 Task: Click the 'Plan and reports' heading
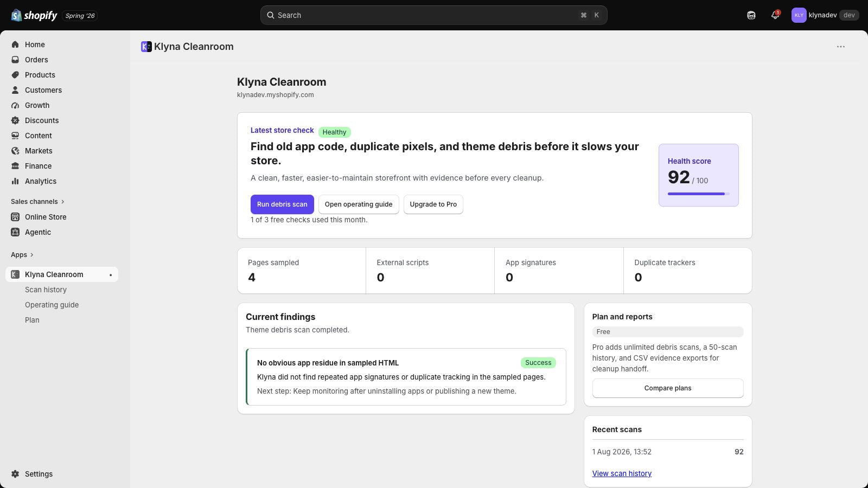pos(622,317)
